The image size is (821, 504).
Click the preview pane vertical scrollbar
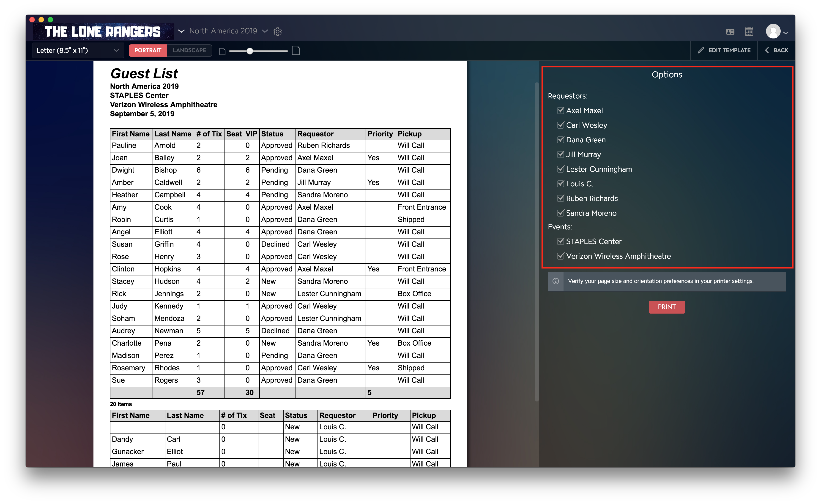click(536, 242)
